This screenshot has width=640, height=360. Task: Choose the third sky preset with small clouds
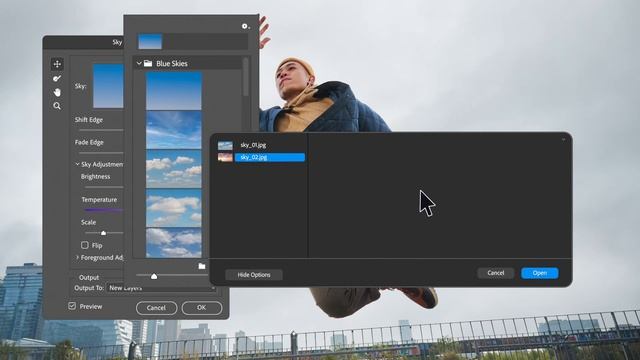coord(174,169)
